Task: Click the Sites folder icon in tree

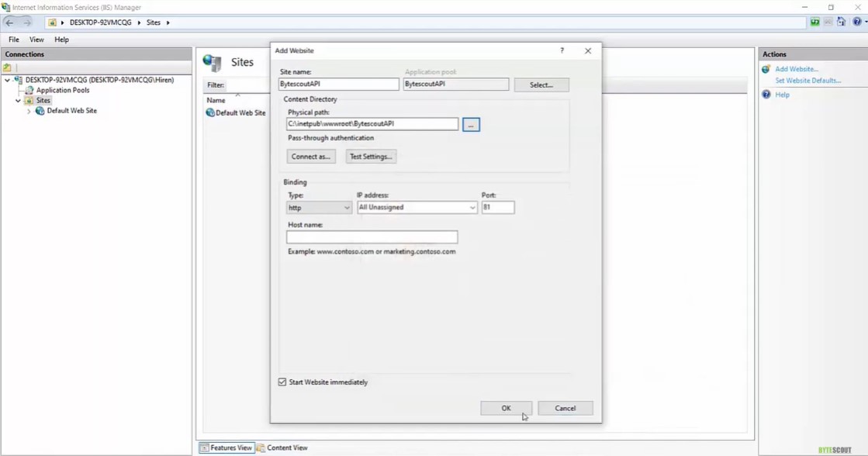Action: coord(29,101)
